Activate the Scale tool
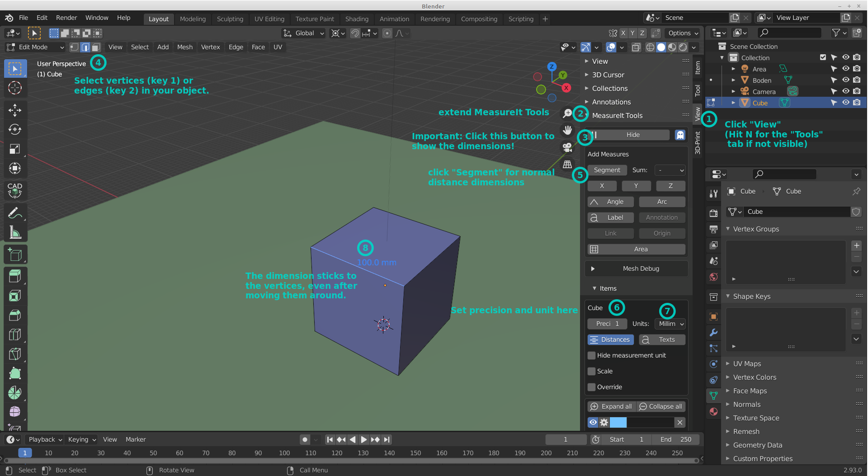 (x=15, y=149)
